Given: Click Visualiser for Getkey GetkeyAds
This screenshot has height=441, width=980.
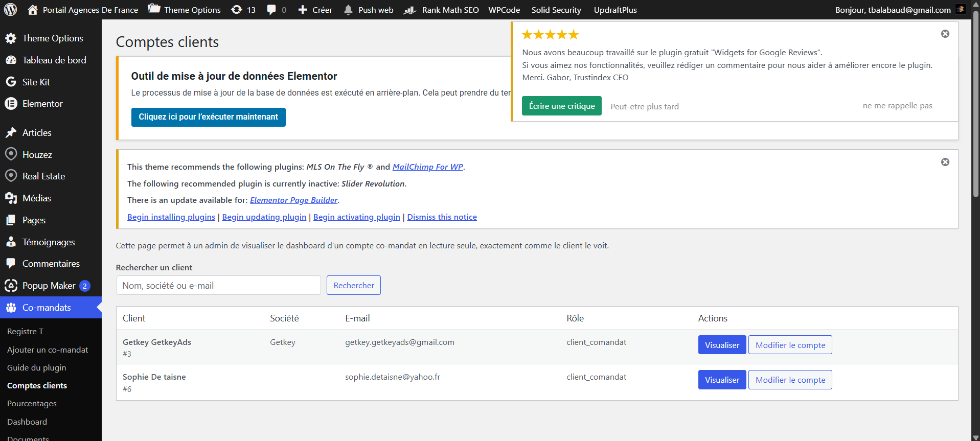Looking at the screenshot, I should pyautogui.click(x=722, y=345).
